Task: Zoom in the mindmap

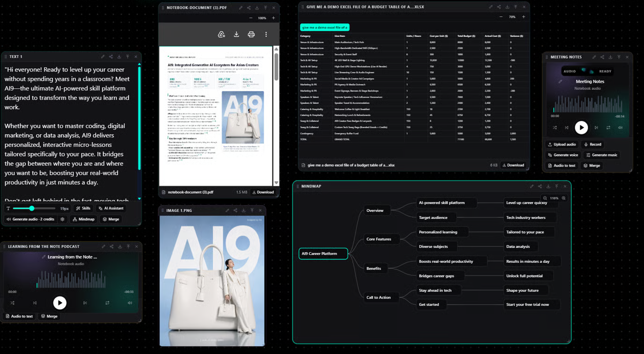Action: point(563,198)
